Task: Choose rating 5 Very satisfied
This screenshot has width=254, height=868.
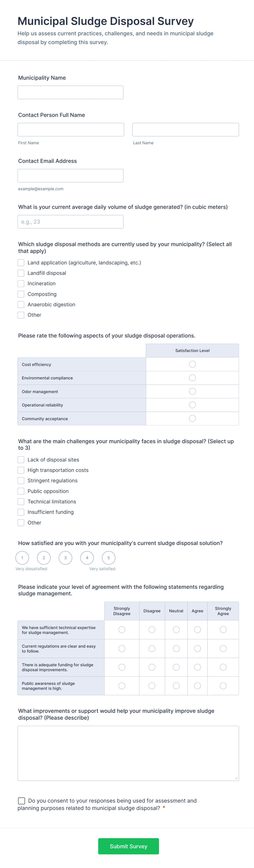Action: [x=108, y=558]
